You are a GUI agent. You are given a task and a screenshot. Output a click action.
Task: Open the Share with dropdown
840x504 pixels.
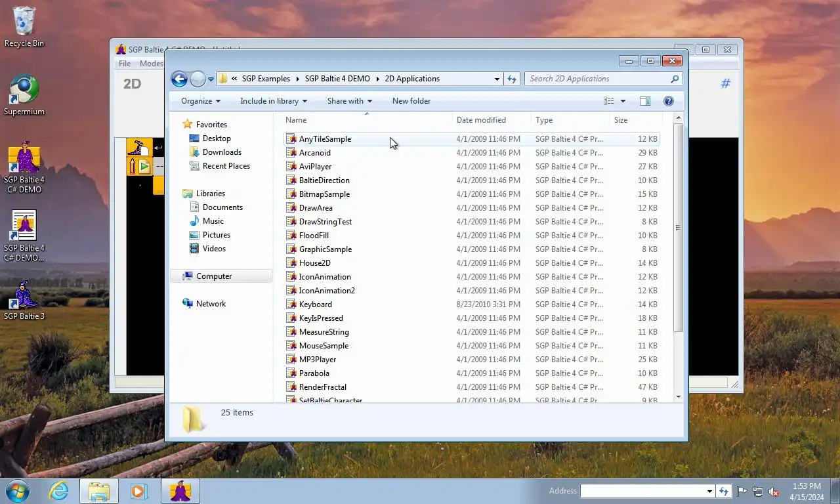tap(350, 101)
